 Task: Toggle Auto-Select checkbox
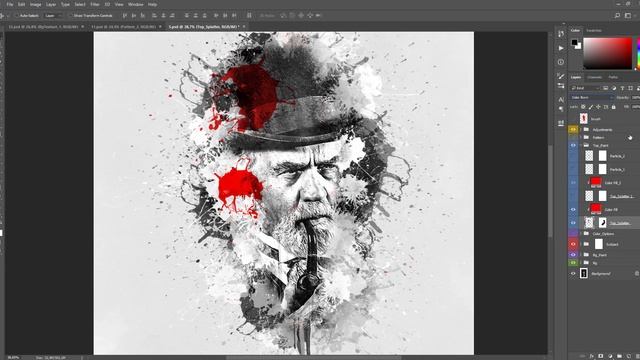[17, 16]
